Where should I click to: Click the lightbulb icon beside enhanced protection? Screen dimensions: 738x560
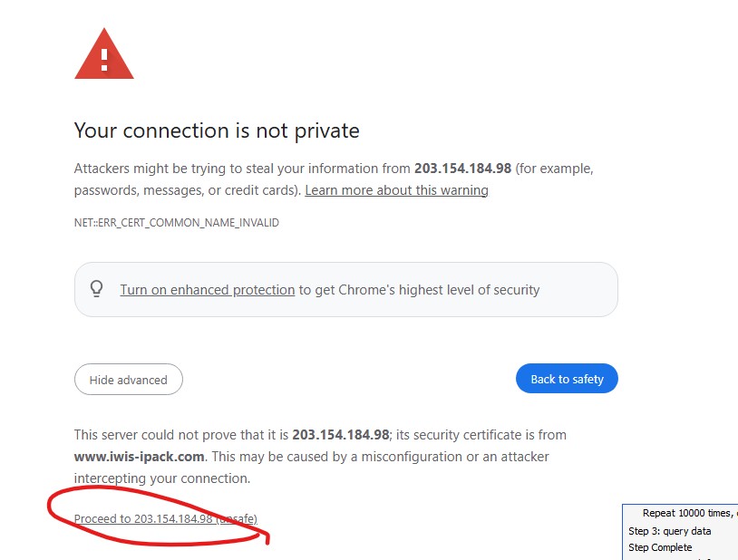click(x=97, y=289)
